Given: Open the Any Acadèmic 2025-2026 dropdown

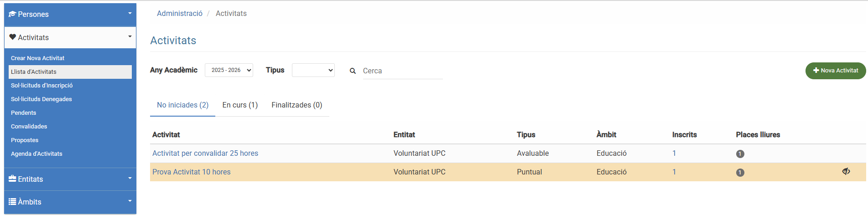Looking at the screenshot, I should (x=229, y=70).
